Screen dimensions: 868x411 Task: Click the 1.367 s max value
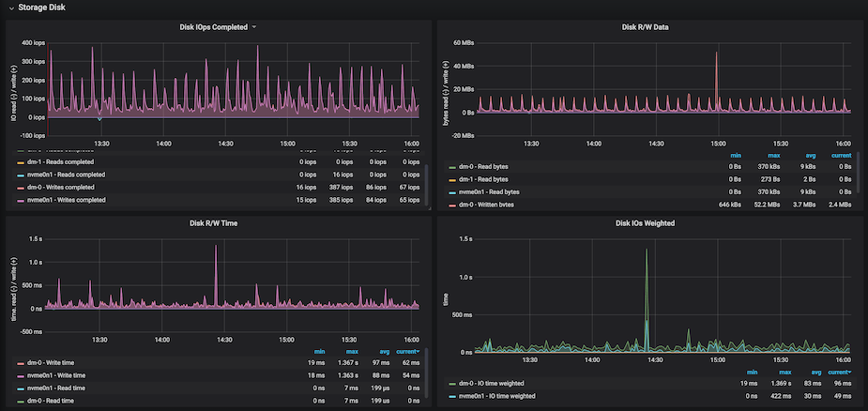[x=347, y=363]
